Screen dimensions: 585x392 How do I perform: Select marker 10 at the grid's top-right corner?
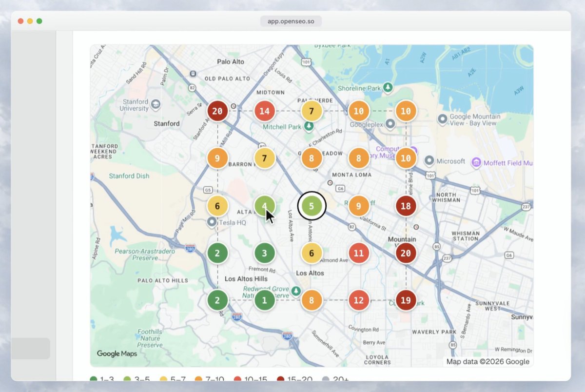[406, 111]
